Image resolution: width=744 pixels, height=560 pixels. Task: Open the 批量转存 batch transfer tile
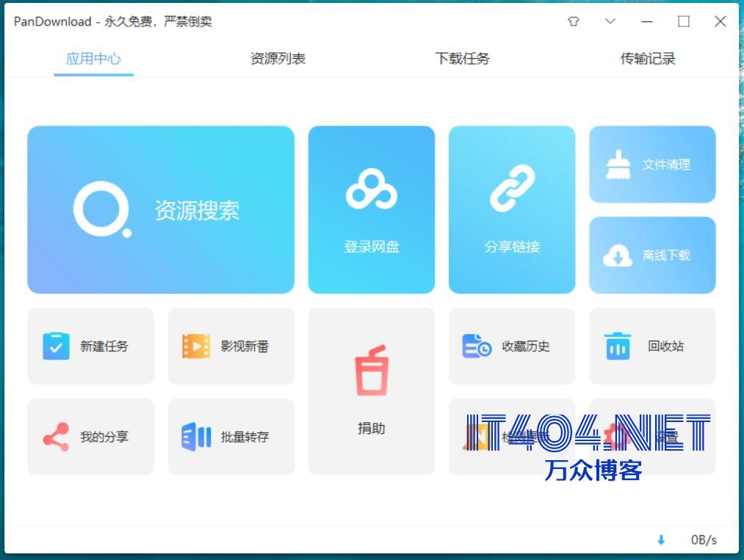coord(231,436)
